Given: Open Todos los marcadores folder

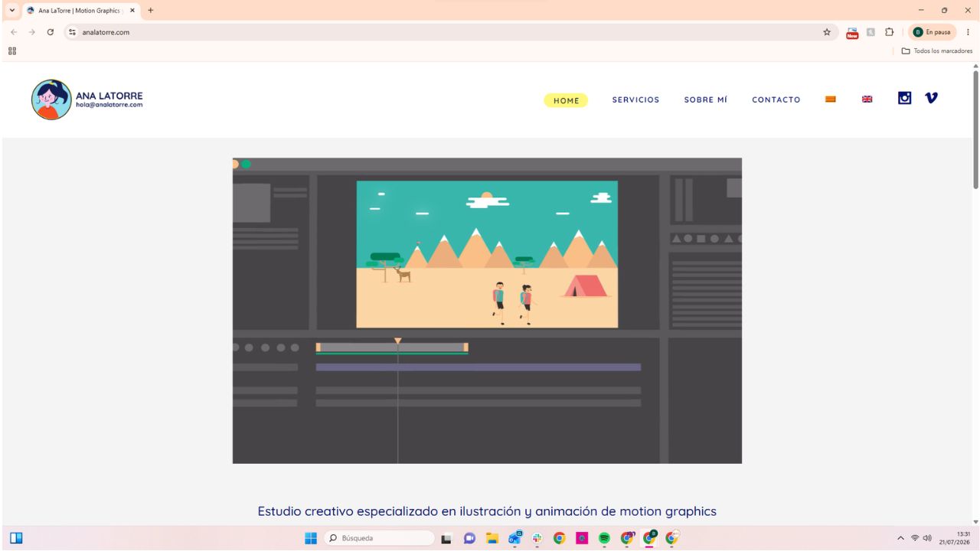Looking at the screenshot, I should coord(936,51).
